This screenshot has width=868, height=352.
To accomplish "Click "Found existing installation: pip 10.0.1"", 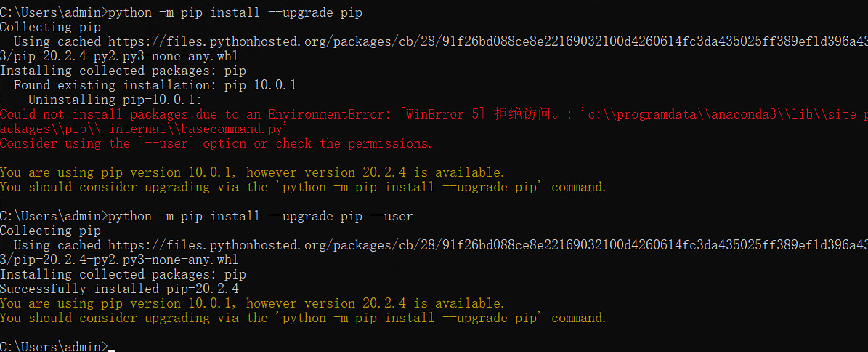I will (155, 85).
